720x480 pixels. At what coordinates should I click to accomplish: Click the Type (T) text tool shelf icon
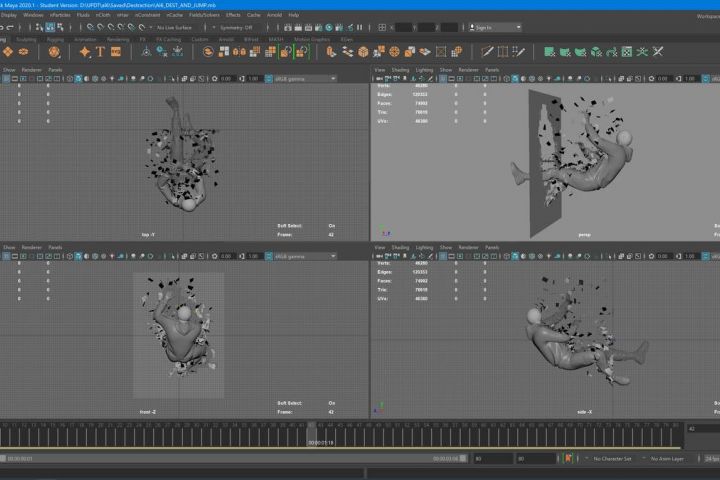[x=101, y=51]
